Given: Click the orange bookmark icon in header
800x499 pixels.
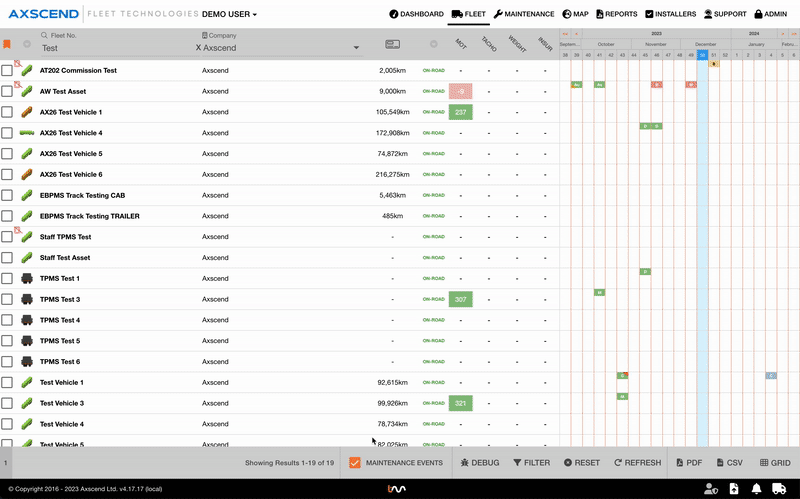Looking at the screenshot, I should click(x=7, y=44).
